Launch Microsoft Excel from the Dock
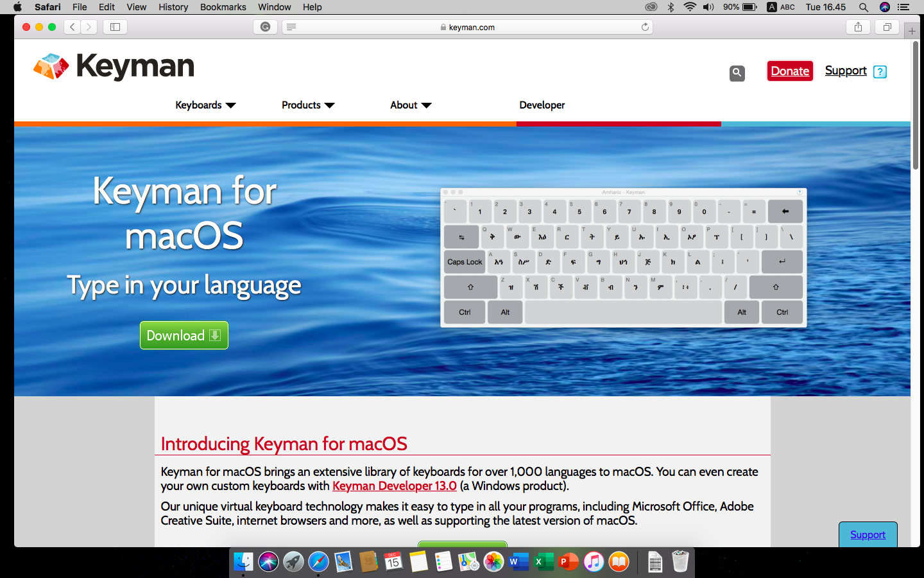This screenshot has width=924, height=578. (543, 562)
